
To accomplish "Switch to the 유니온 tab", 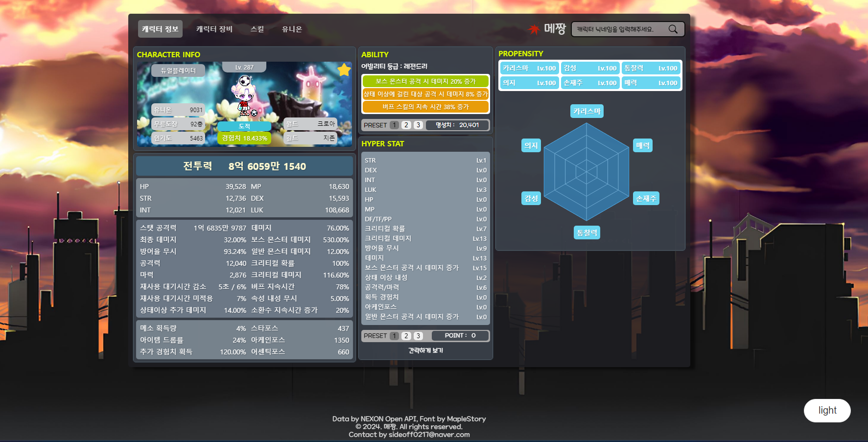I will tap(292, 29).
